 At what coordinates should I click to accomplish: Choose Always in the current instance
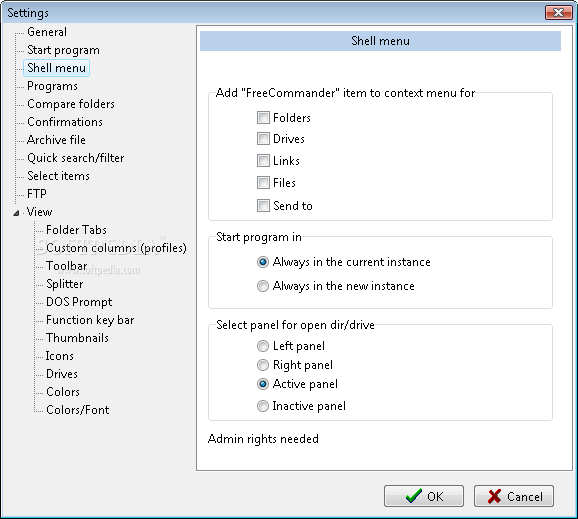coord(262,262)
